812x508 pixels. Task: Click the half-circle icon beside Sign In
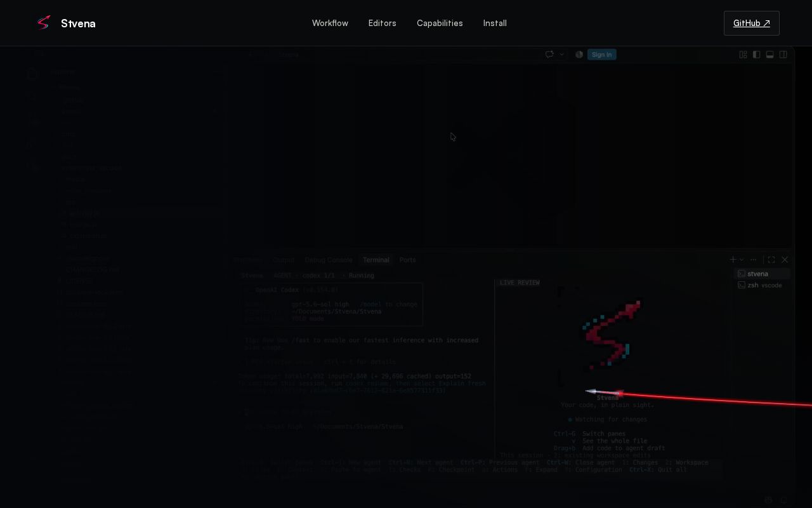579,55
